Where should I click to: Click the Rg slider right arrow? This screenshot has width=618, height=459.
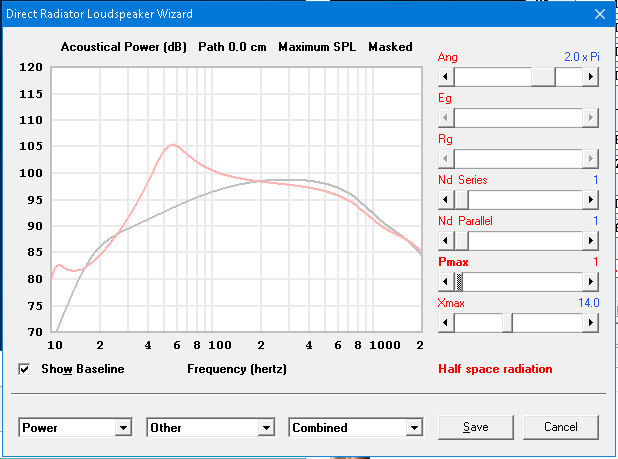(590, 158)
